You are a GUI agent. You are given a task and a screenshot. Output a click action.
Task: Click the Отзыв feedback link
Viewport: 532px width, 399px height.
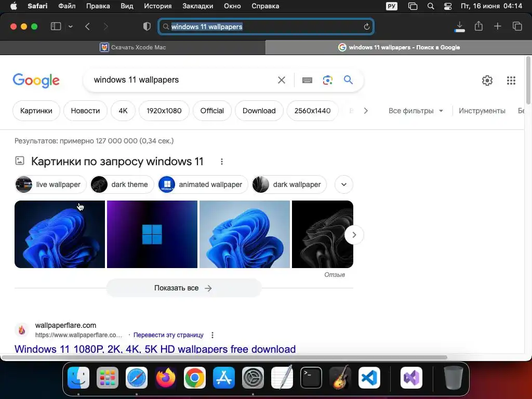click(335, 275)
